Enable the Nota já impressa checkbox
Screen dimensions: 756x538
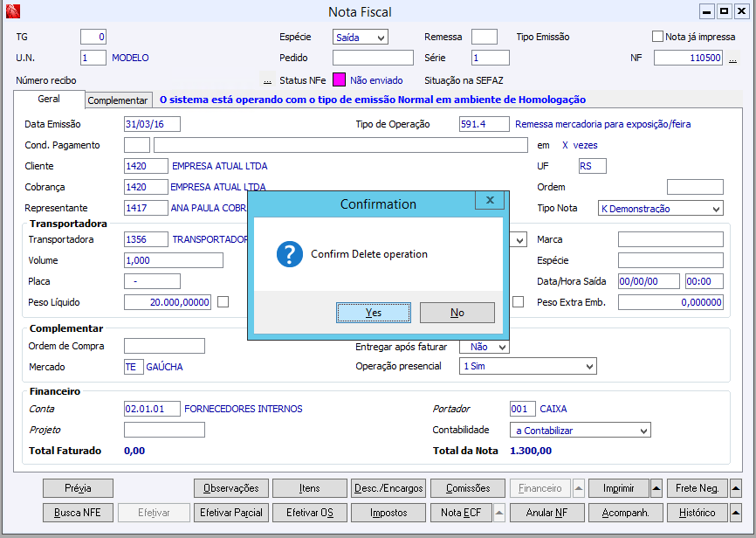tap(658, 37)
